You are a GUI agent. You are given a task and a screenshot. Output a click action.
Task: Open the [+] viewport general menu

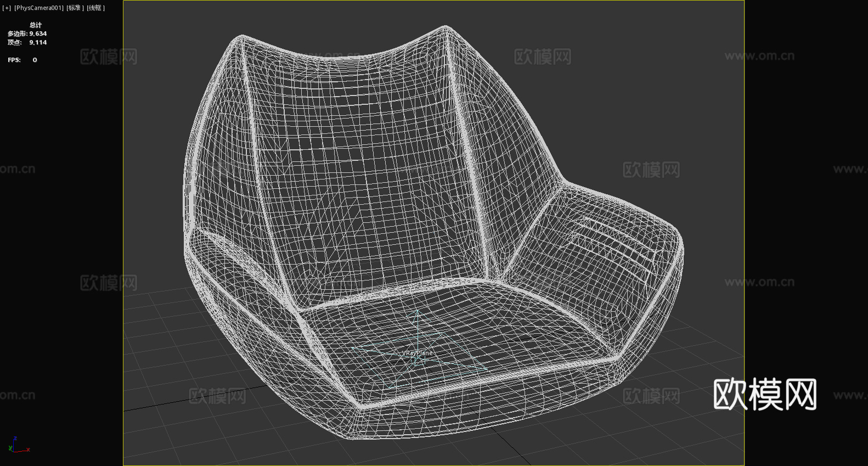[7, 8]
